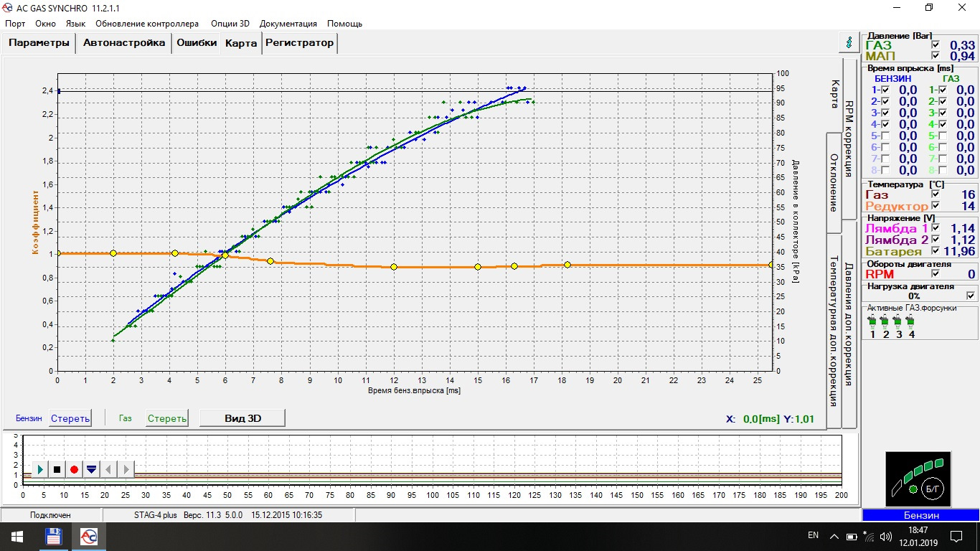This screenshot has height=551, width=980.
Task: Show hidden tray icons chevron
Action: tap(834, 536)
